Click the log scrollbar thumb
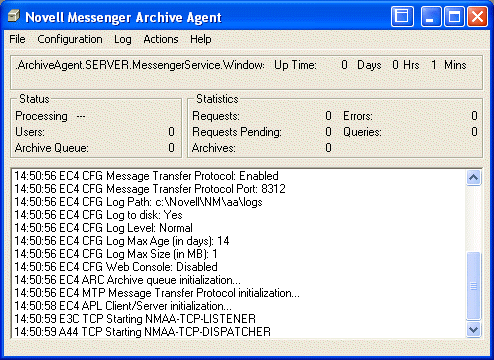This screenshot has height=360, width=494. click(473, 286)
